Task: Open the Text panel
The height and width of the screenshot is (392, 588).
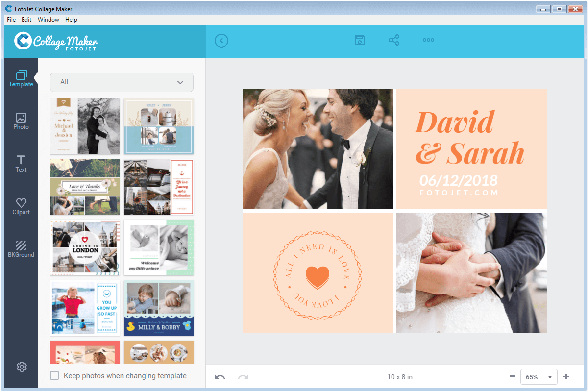Action: pyautogui.click(x=21, y=163)
